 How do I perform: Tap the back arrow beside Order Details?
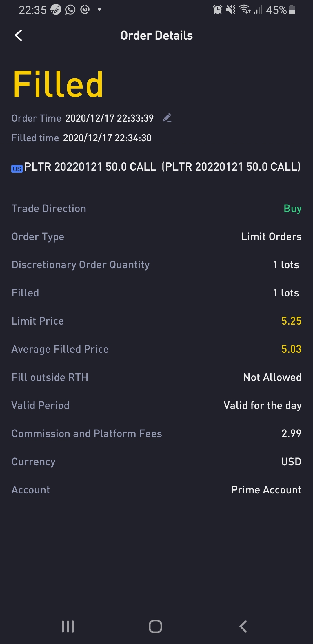click(19, 35)
